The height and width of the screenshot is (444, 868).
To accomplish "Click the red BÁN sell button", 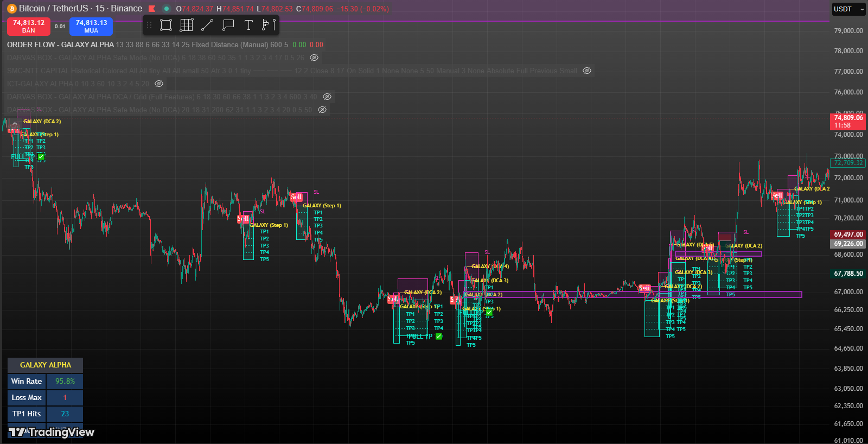I will pyautogui.click(x=29, y=26).
